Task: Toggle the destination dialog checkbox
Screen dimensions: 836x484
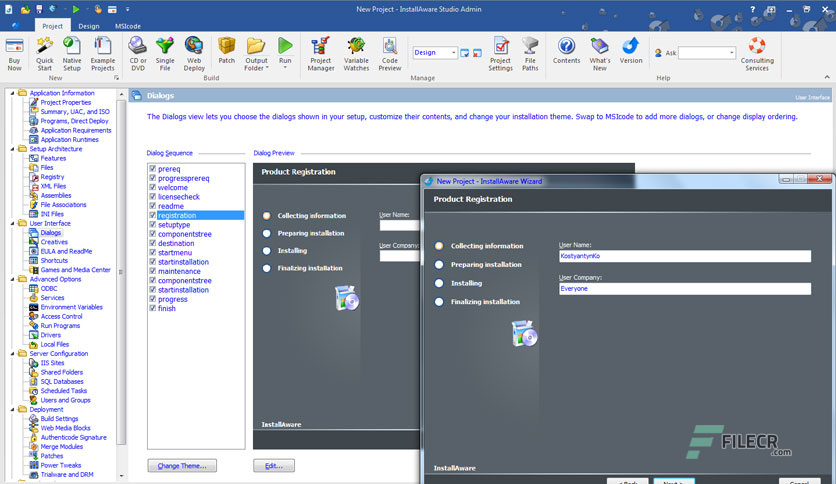Action: pos(152,243)
